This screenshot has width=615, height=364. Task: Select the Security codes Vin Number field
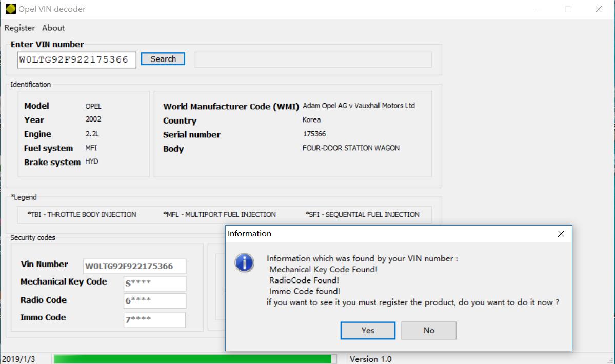coord(134,266)
